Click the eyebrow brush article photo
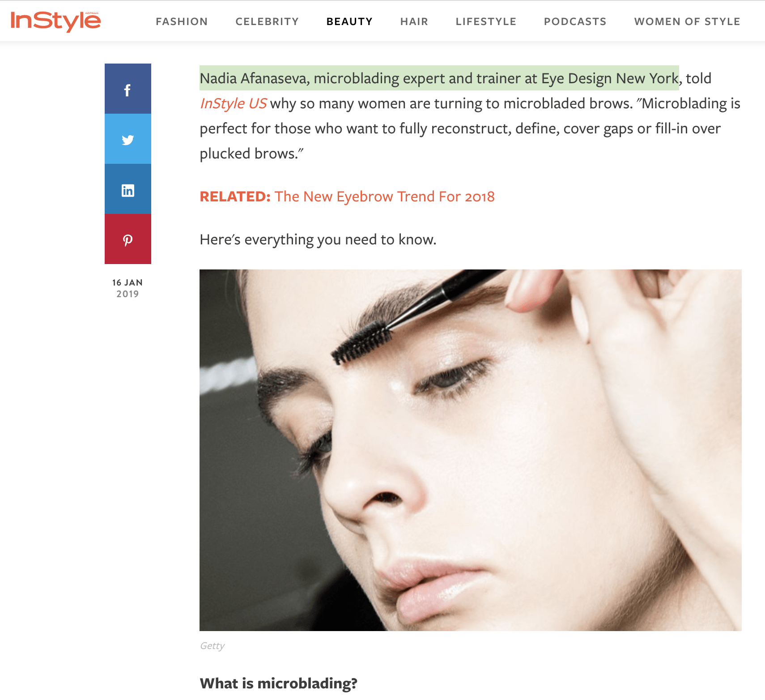 471,450
